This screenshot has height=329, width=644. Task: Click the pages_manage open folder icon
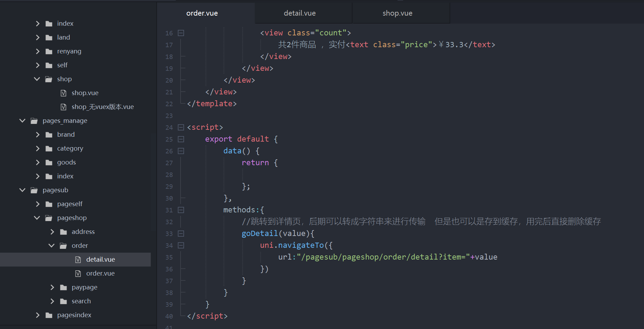34,121
